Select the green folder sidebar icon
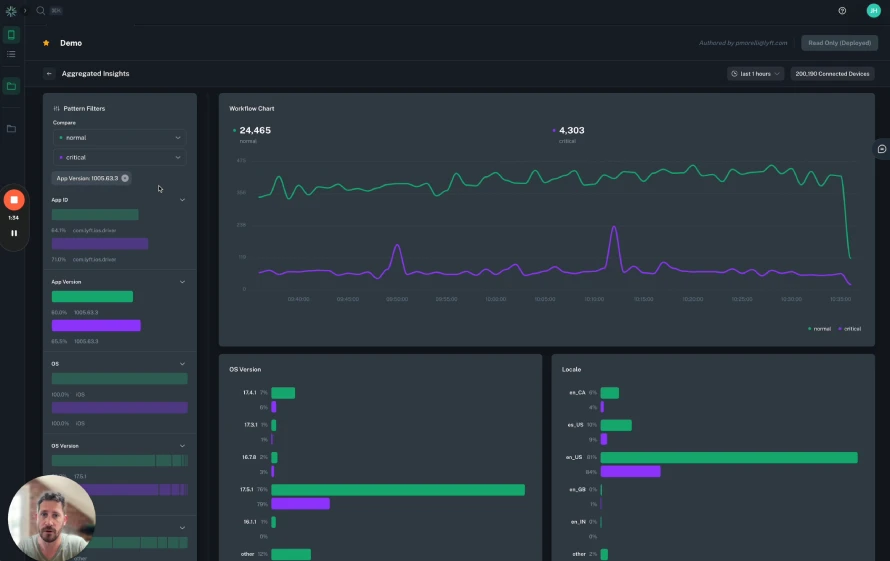The width and height of the screenshot is (890, 561). [x=11, y=86]
